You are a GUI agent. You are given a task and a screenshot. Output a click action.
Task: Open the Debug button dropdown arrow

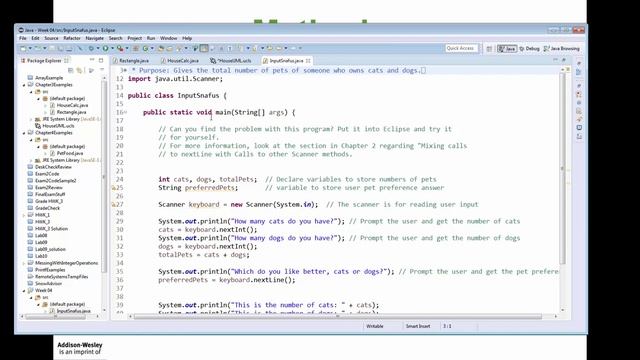tap(98, 48)
